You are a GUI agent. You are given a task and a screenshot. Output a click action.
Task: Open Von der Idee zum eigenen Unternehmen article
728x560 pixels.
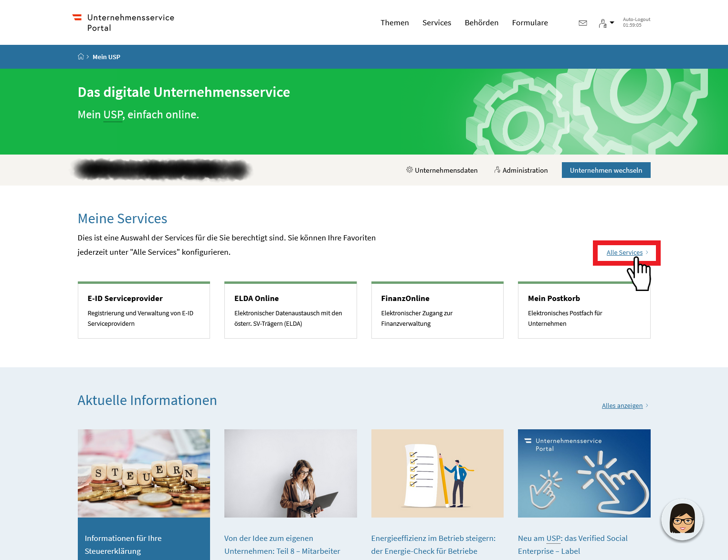pos(282,544)
